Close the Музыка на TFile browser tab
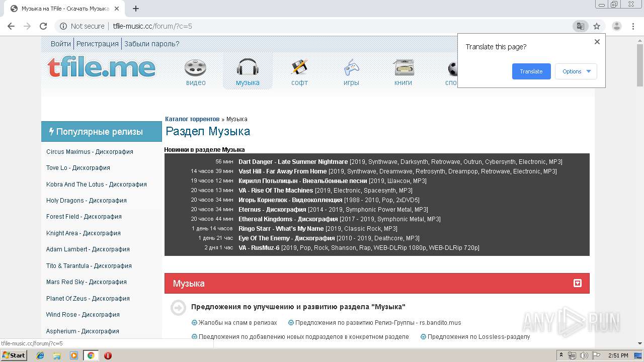Screen dimensions: 644x362 pyautogui.click(x=117, y=9)
